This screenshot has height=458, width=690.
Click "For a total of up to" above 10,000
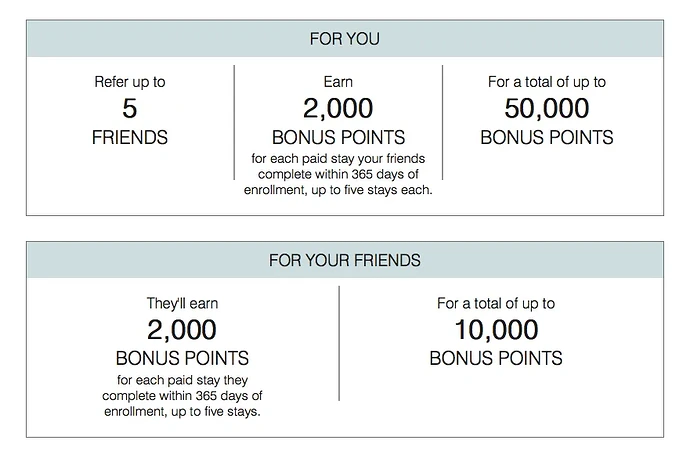[x=496, y=303]
